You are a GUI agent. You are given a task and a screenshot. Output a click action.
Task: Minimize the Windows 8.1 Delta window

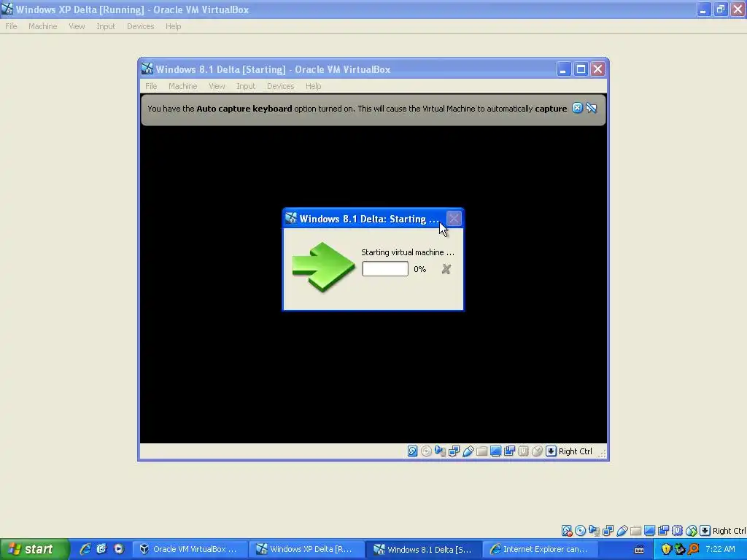click(564, 69)
